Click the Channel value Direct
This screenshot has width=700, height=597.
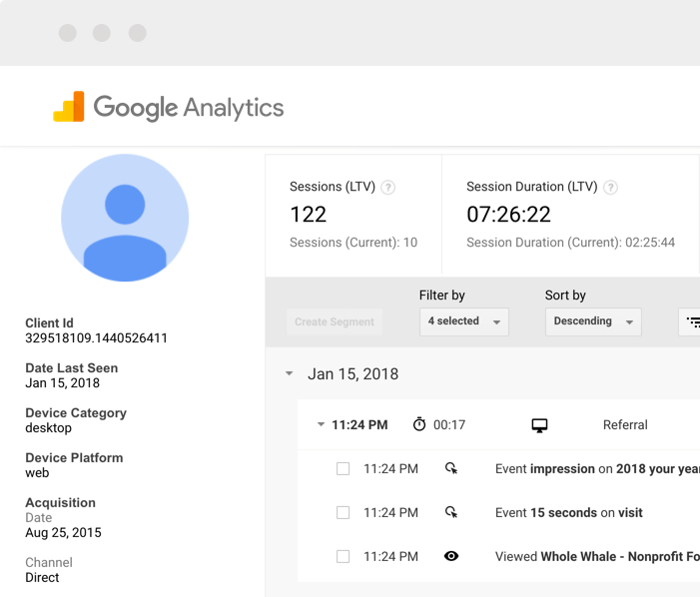coord(42,577)
